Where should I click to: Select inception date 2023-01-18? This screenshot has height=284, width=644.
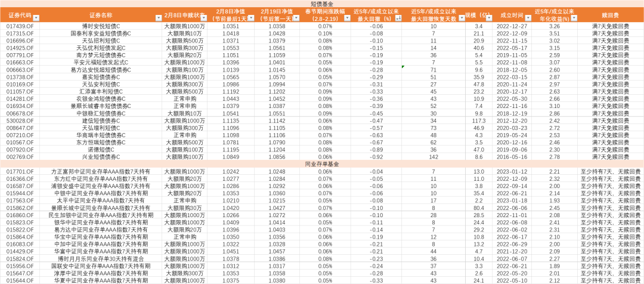click(x=512, y=200)
